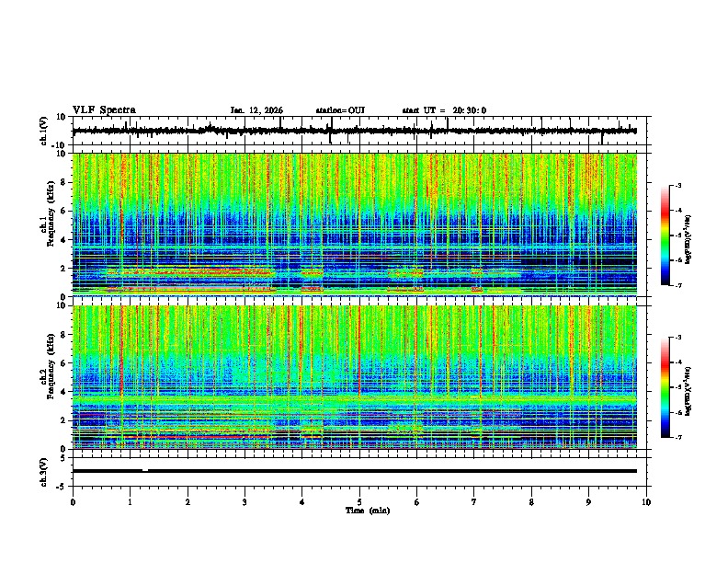Click the time-axis tick label "8"
The height and width of the screenshot is (563, 728).
tap(531, 502)
